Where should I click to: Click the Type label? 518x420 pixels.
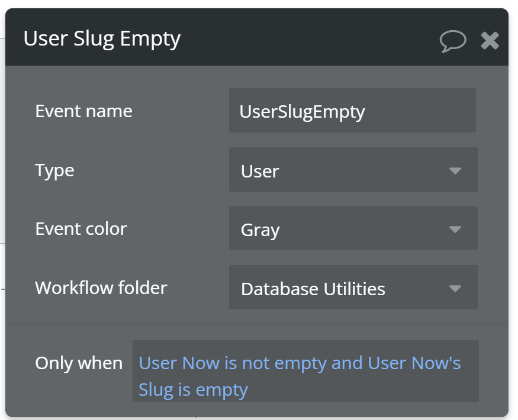[54, 170]
